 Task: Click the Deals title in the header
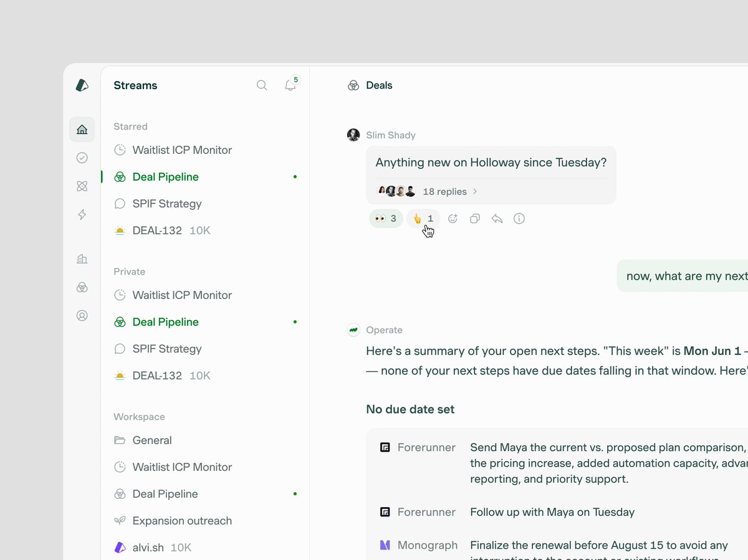379,85
